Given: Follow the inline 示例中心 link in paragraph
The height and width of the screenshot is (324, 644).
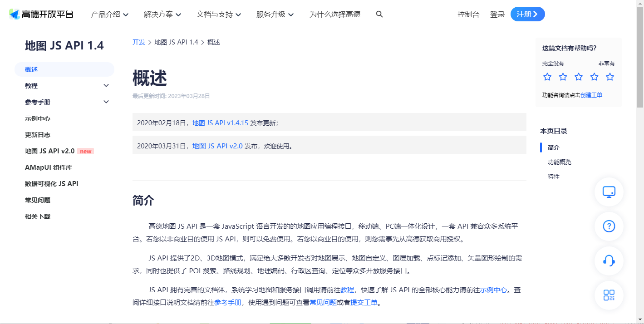Looking at the screenshot, I should click(493, 290).
